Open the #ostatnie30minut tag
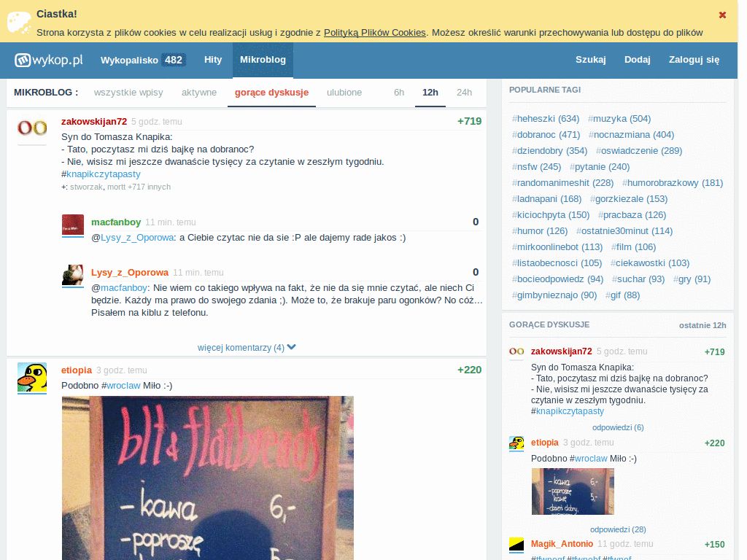Screen dimensions: 747x560 point(624,231)
